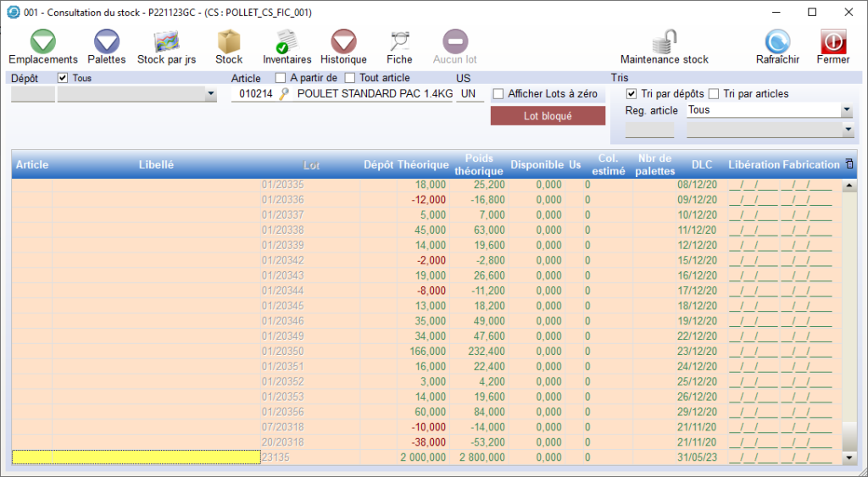This screenshot has width=868, height=477.
Task: Enable Tri par articles checkbox
Action: click(x=714, y=94)
